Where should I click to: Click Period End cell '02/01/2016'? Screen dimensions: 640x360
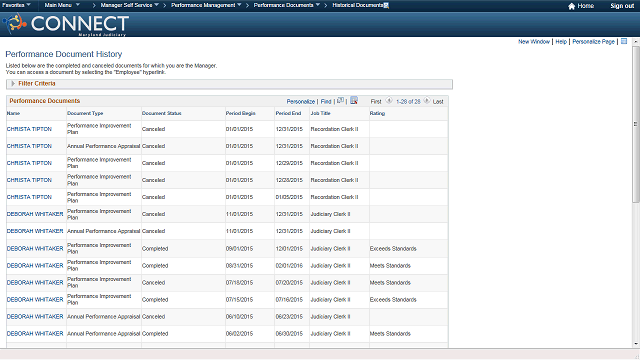tap(289, 266)
